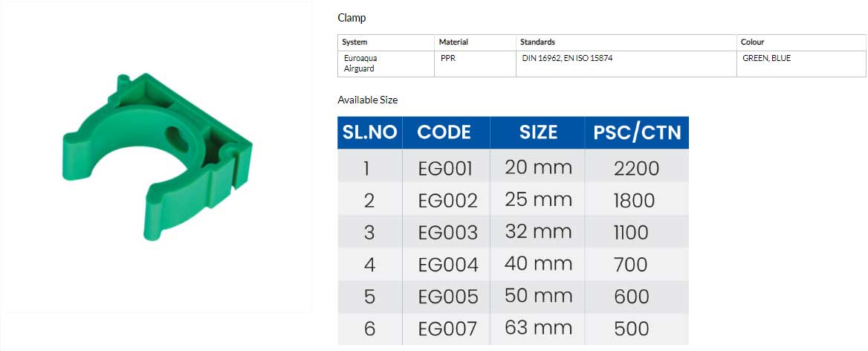Click the green clamp product image
Screen dimensions: 868x351
pyautogui.click(x=158, y=157)
